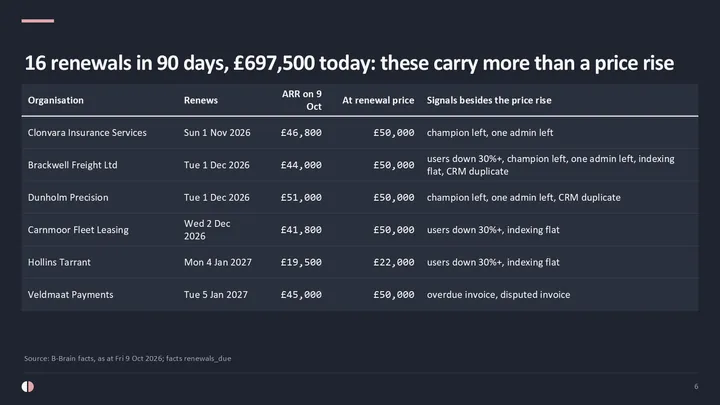Click the ARR on 9 Oct header
This screenshot has height=405, width=720.
pyautogui.click(x=301, y=100)
